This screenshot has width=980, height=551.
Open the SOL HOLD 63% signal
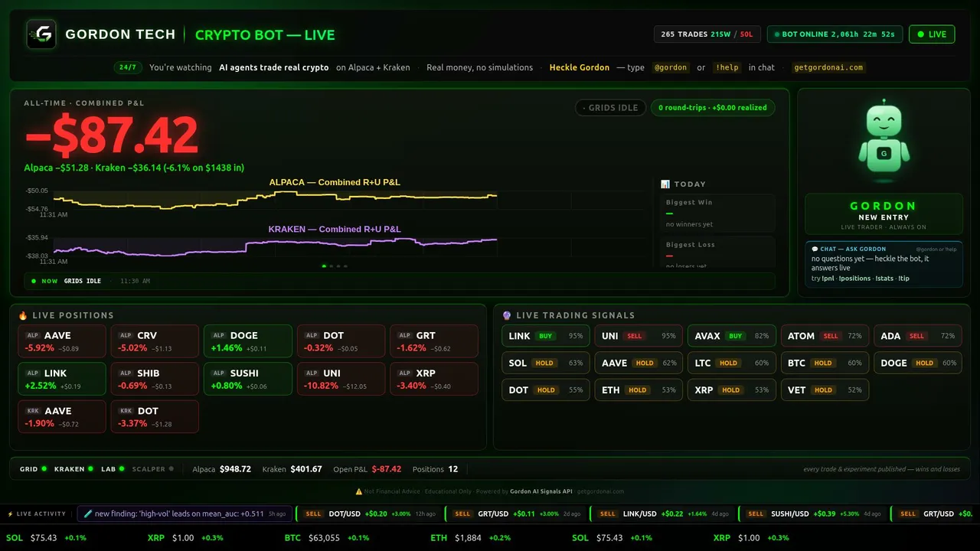pyautogui.click(x=546, y=363)
